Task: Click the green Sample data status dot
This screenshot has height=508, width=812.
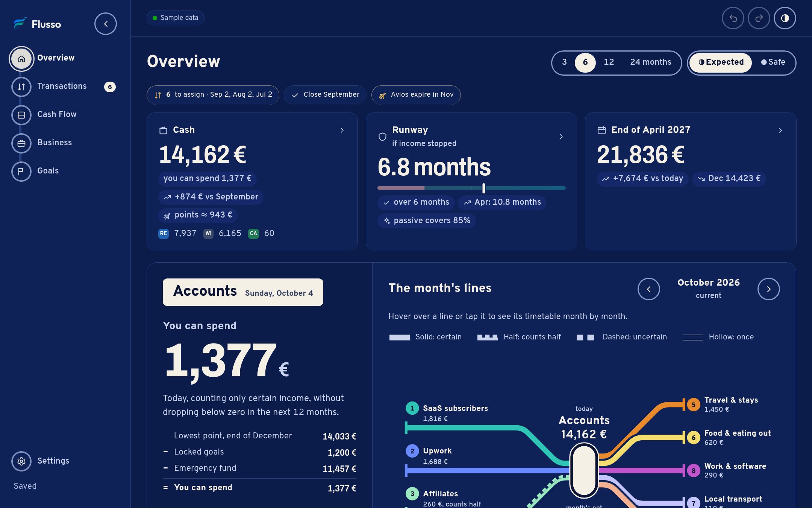Action: pyautogui.click(x=155, y=18)
